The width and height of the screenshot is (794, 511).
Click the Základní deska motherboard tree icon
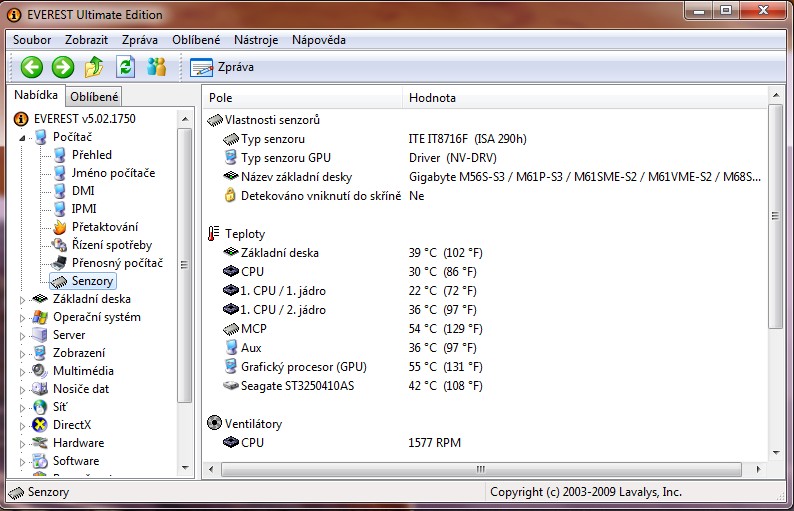(40, 299)
